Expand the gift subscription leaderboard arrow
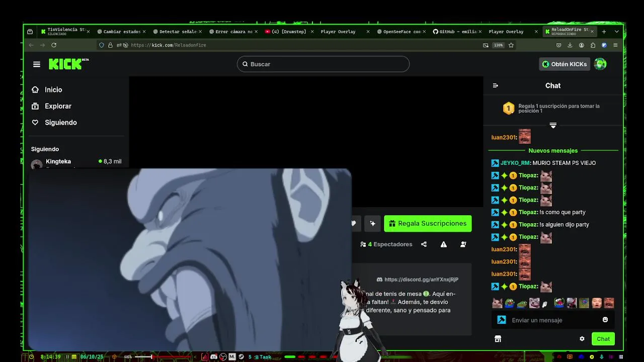Screen dimensions: 644x362 553,125
